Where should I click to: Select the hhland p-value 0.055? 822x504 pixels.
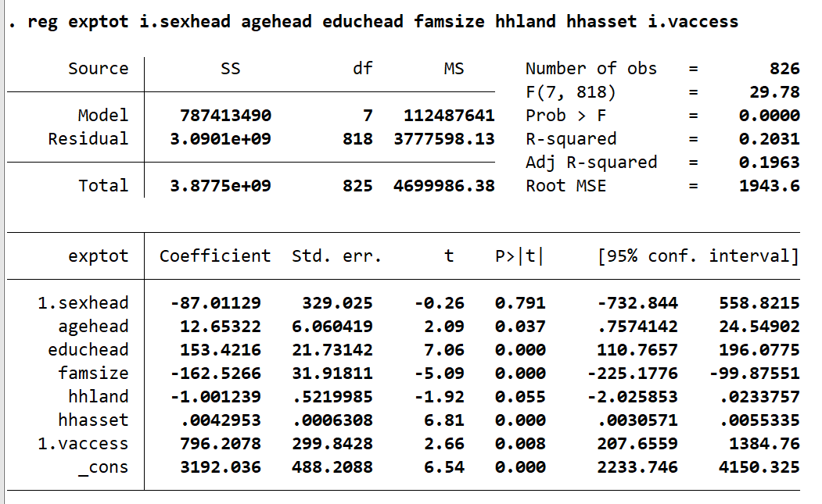[520, 397]
